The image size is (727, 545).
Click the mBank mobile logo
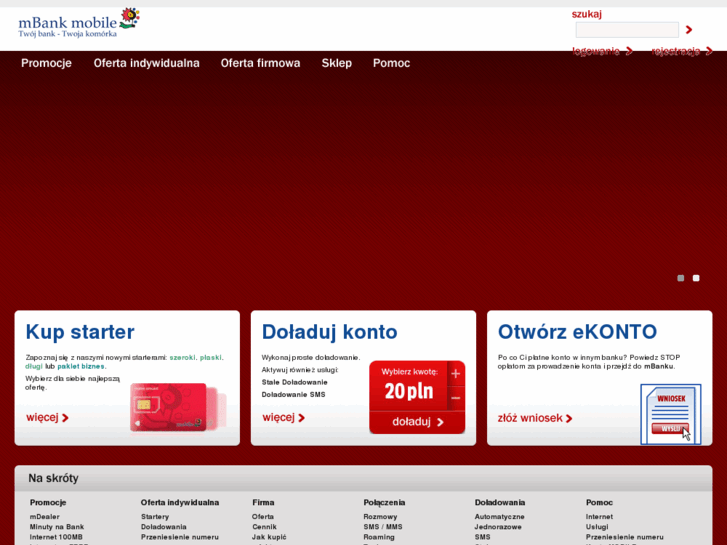(79, 23)
